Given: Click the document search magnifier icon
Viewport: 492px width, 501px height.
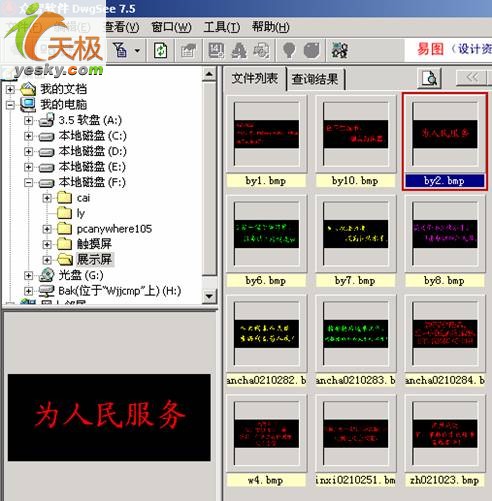Looking at the screenshot, I should pos(429,78).
